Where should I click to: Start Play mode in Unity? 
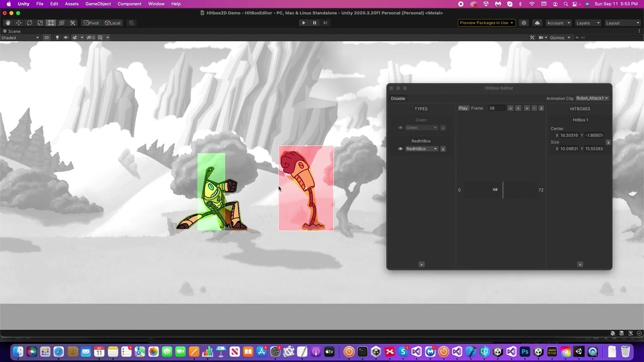click(303, 23)
